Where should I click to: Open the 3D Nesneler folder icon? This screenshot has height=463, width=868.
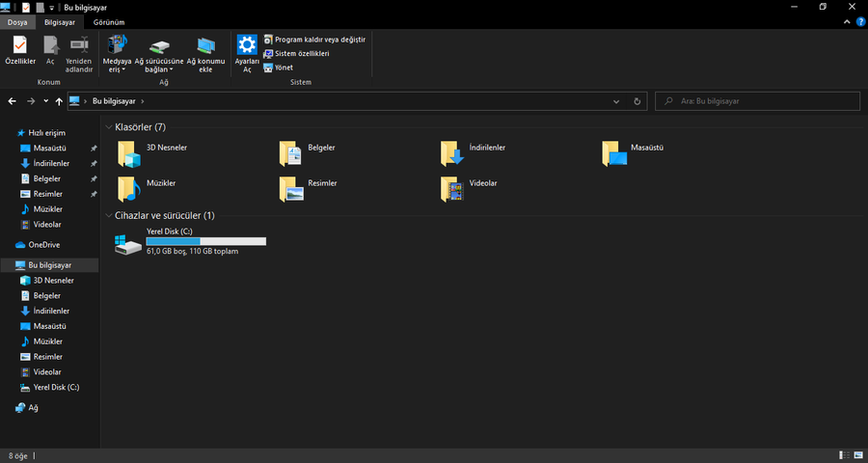point(129,153)
